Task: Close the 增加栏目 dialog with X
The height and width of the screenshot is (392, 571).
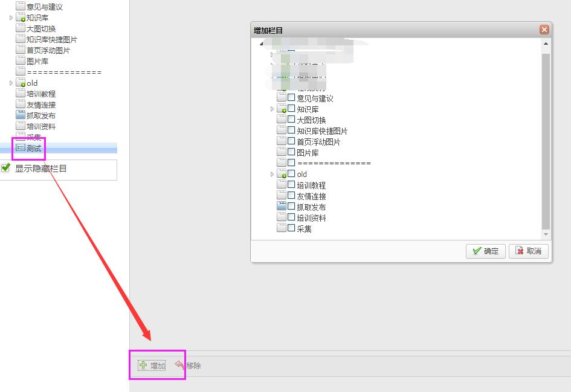Action: click(x=544, y=30)
